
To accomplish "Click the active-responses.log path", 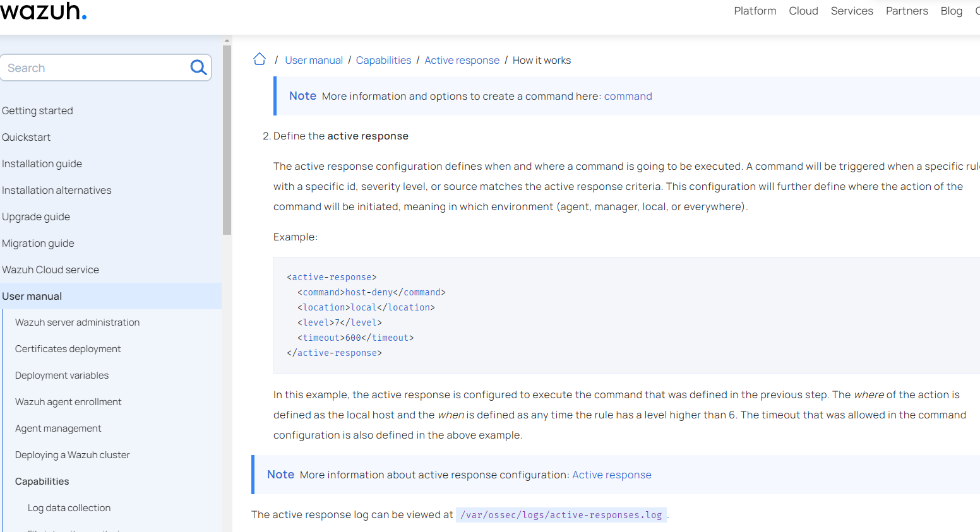I will coord(561,515).
